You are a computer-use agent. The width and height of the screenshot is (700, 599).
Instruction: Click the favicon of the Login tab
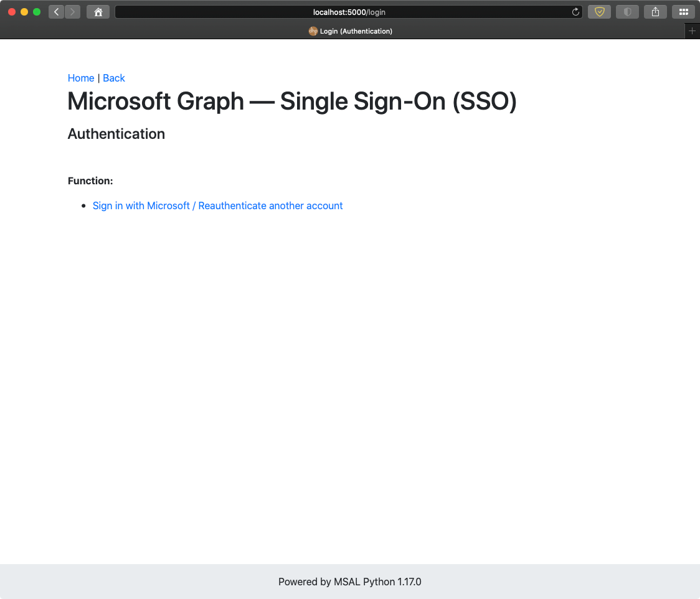[x=313, y=31]
